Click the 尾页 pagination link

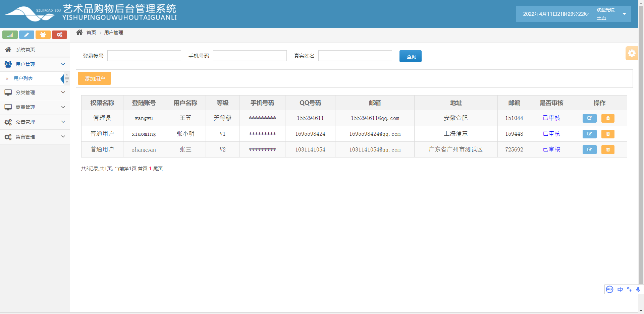click(158, 169)
